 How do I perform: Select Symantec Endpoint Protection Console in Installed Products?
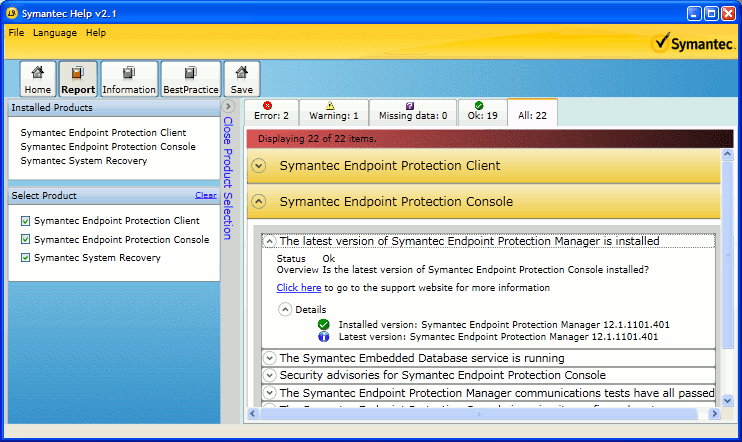point(108,147)
